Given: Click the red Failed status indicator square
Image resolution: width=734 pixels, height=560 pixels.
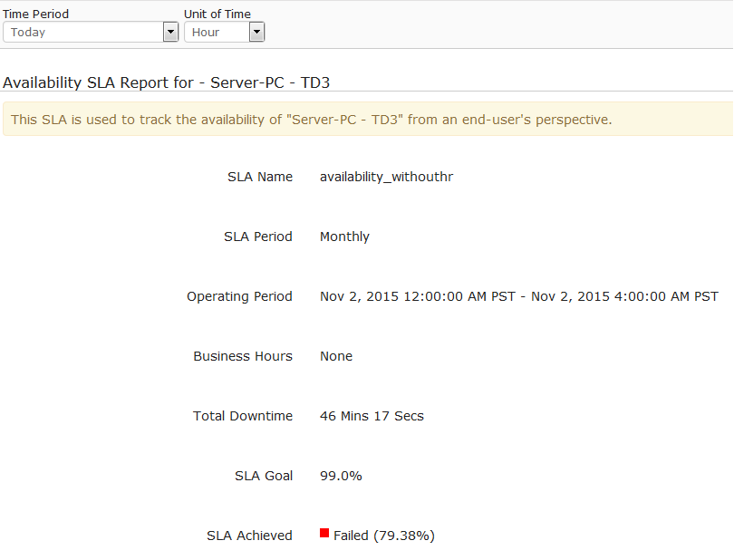Looking at the screenshot, I should tap(324, 534).
